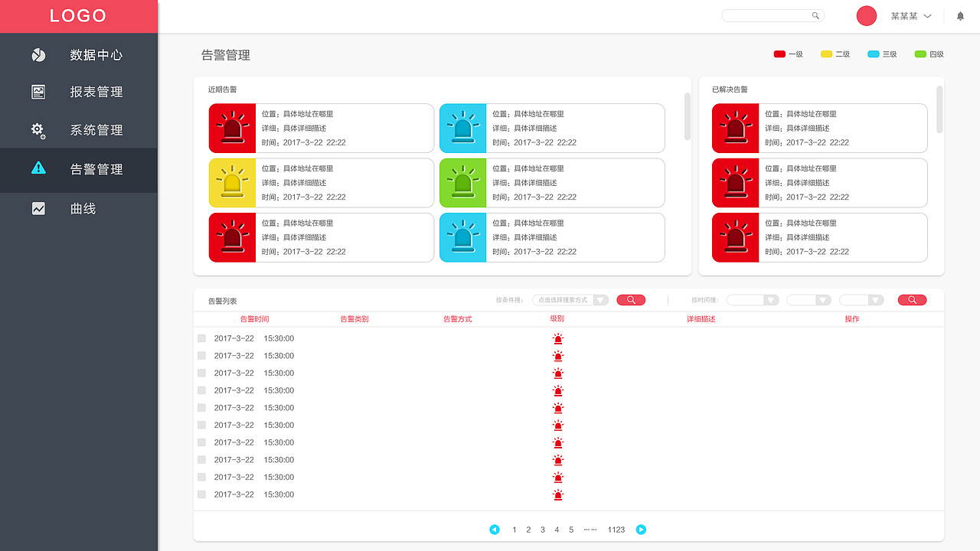Image resolution: width=980 pixels, height=551 pixels.
Task: Click the pagination ellipsis
Action: coord(590,530)
